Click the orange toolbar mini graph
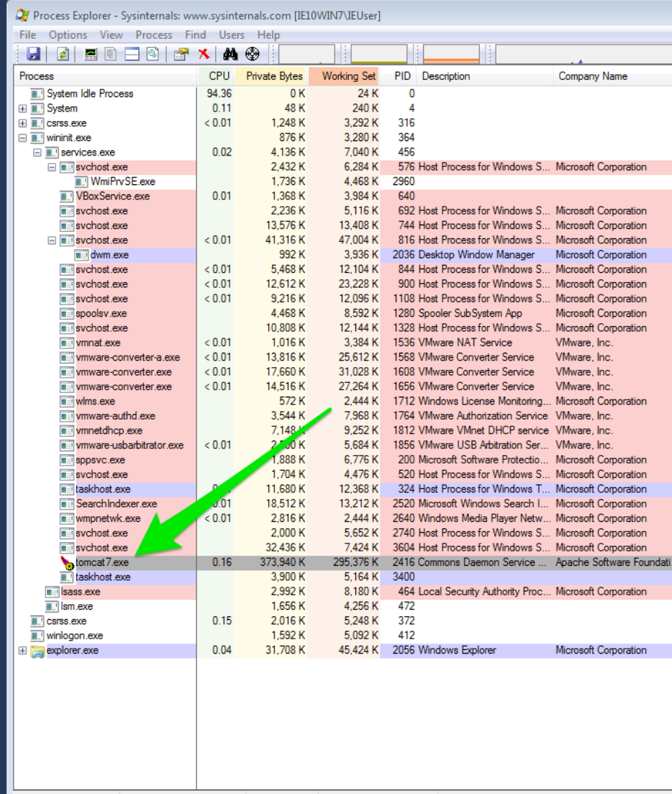The image size is (672, 794). 451,54
